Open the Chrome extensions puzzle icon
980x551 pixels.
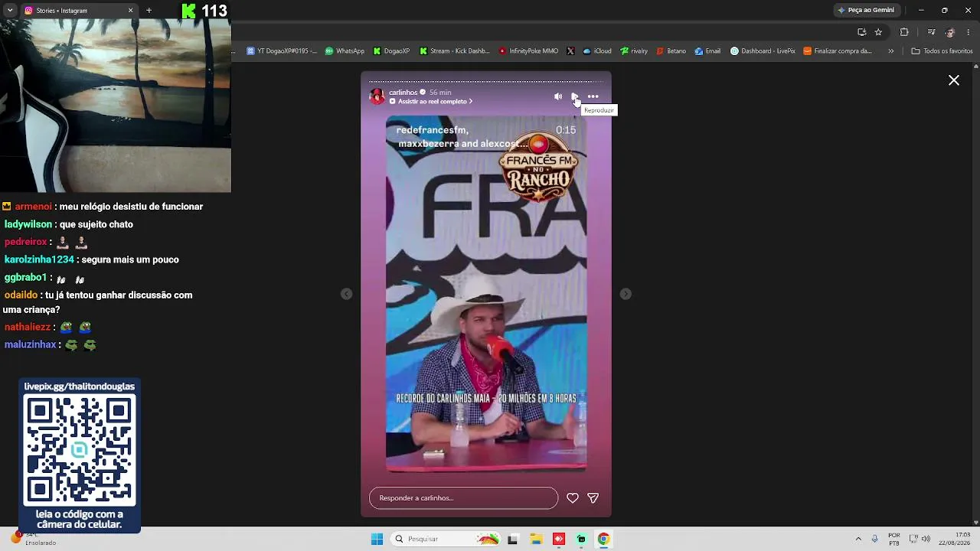pyautogui.click(x=904, y=32)
